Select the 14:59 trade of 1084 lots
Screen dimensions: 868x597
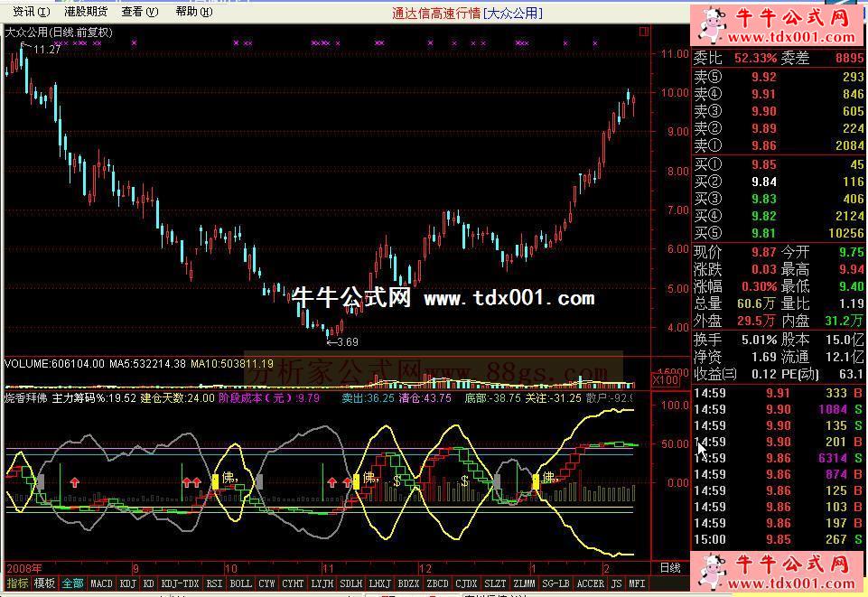779,409
